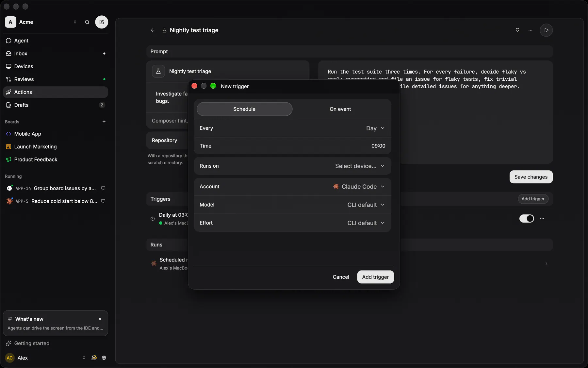Open the Account Claude Code dropdown

(359, 187)
